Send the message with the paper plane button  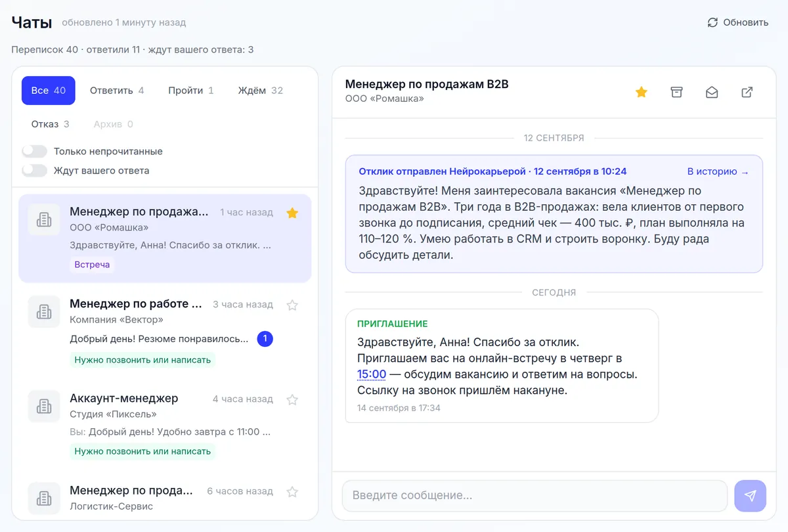click(750, 496)
